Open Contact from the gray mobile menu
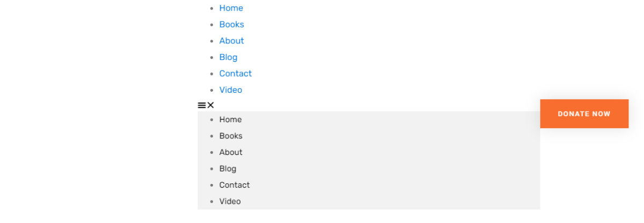Image resolution: width=644 pixels, height=223 pixels. coord(235,185)
